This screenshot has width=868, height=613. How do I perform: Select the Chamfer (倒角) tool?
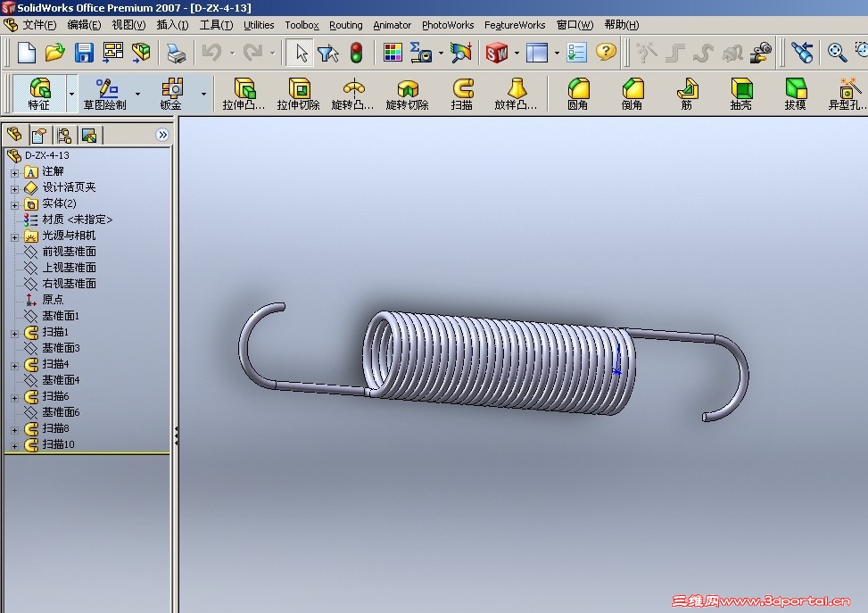632,95
